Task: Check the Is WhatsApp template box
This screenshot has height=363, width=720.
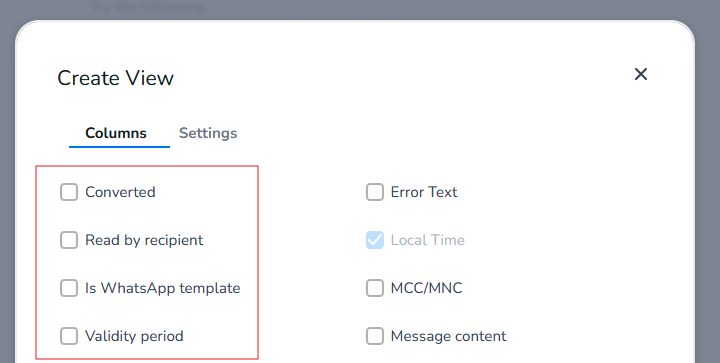Action: tap(69, 288)
